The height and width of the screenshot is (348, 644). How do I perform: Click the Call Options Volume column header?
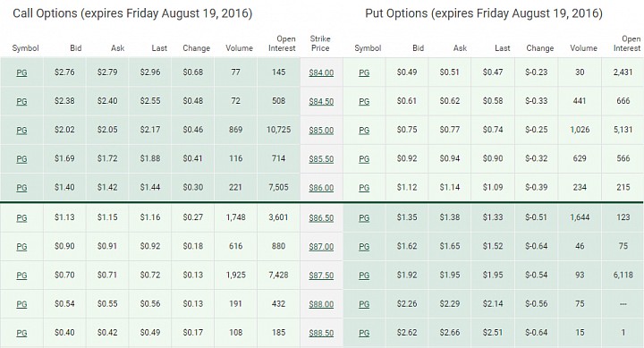coord(239,48)
